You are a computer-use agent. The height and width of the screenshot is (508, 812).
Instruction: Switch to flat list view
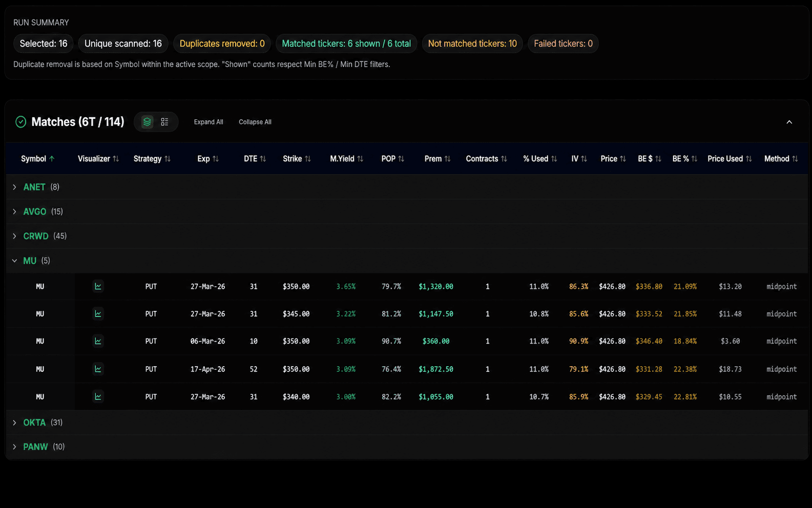(x=164, y=122)
